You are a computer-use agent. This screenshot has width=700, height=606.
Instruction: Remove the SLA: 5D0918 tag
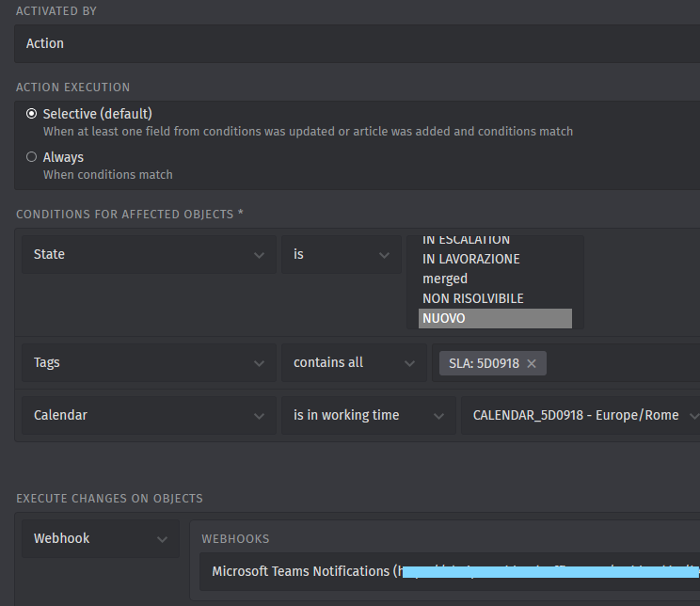pos(532,363)
